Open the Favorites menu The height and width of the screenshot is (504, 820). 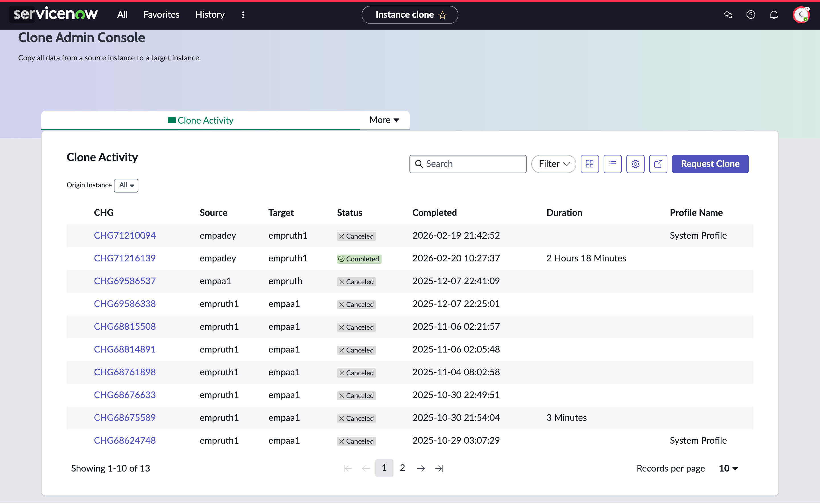[x=161, y=14]
